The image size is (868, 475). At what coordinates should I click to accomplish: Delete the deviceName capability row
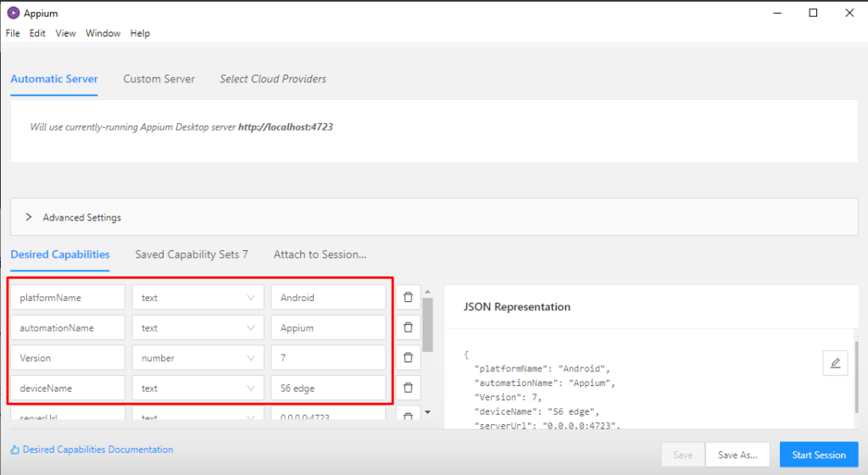click(408, 388)
